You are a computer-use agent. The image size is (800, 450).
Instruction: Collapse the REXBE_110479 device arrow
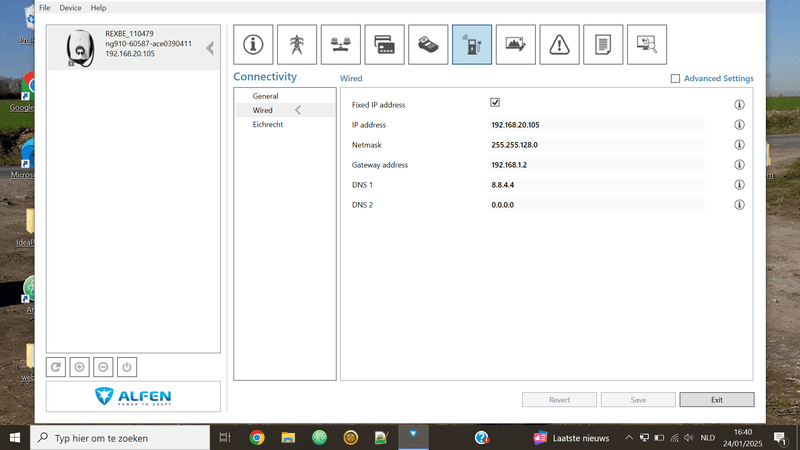(x=210, y=48)
